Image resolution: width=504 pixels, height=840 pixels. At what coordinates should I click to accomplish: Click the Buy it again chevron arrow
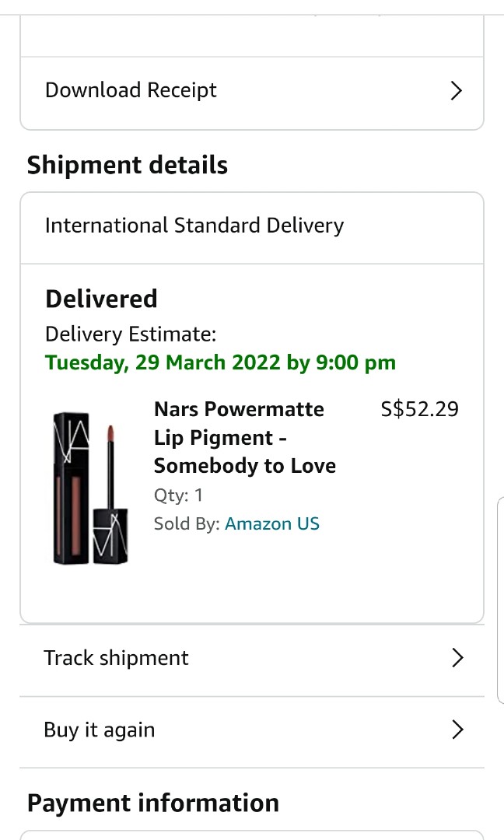tap(457, 730)
